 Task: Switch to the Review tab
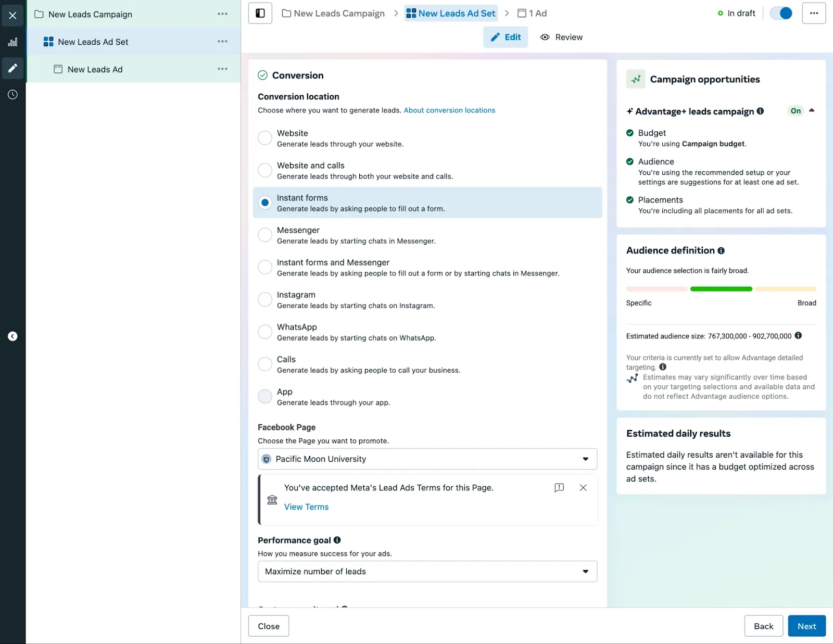[x=561, y=37]
